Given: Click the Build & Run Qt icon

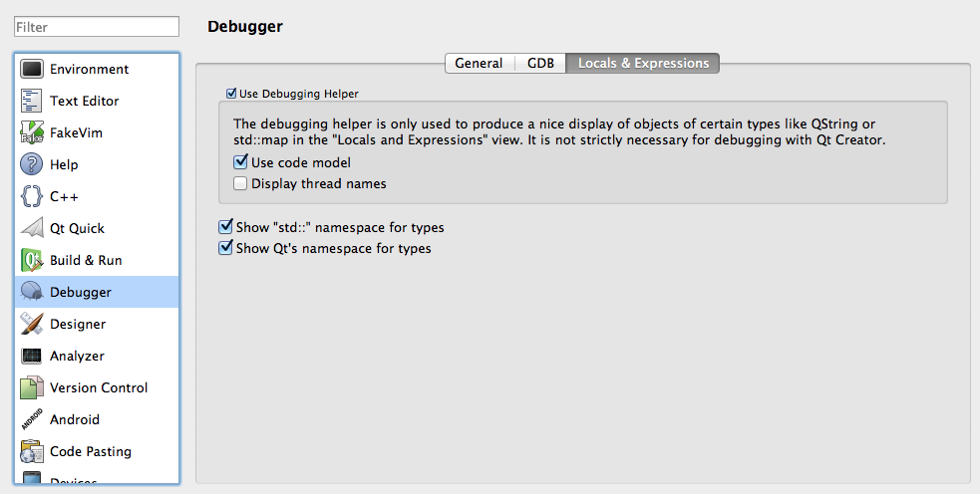Looking at the screenshot, I should (32, 260).
